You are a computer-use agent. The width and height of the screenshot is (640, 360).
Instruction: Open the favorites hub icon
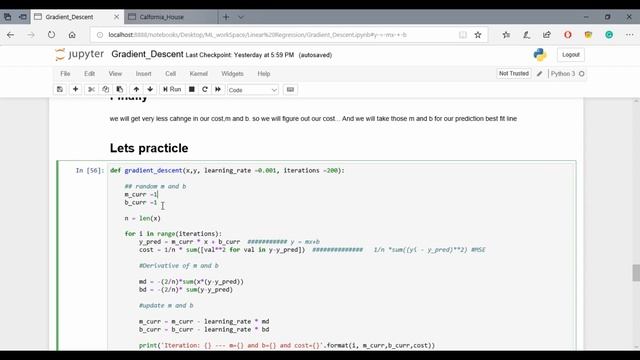(x=506, y=35)
